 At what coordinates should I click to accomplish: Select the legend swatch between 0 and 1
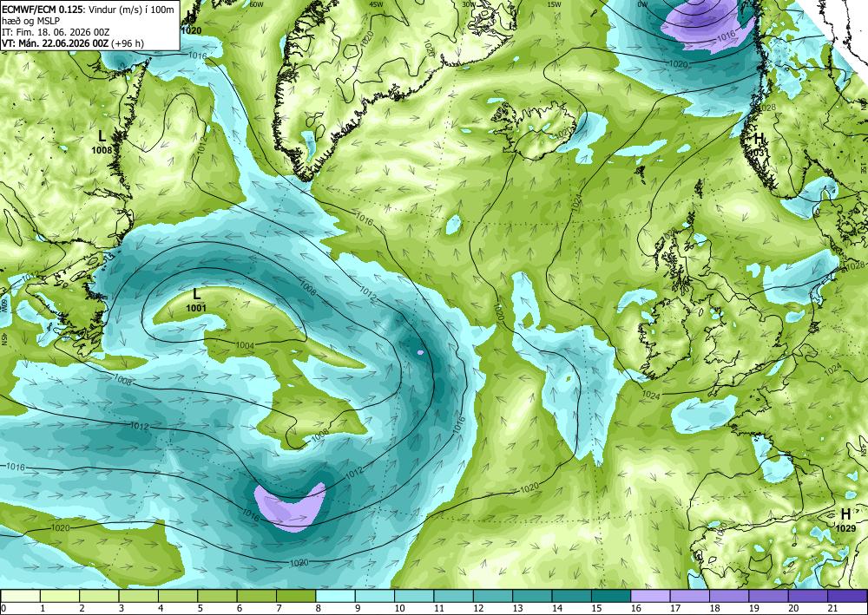21,596
